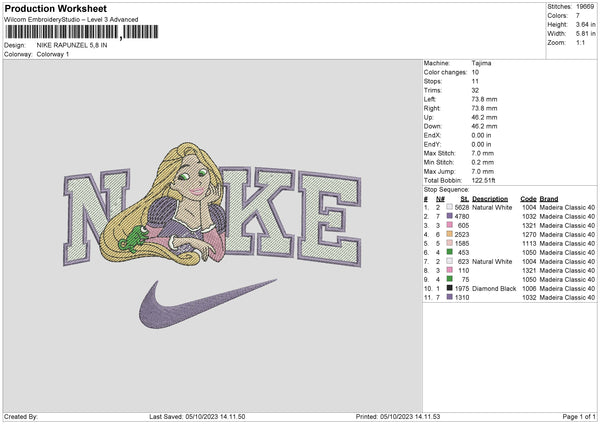Screen dimensions: 600x424
Task: Click the Total Bobbin value 122.51ft
Action: pos(483,180)
